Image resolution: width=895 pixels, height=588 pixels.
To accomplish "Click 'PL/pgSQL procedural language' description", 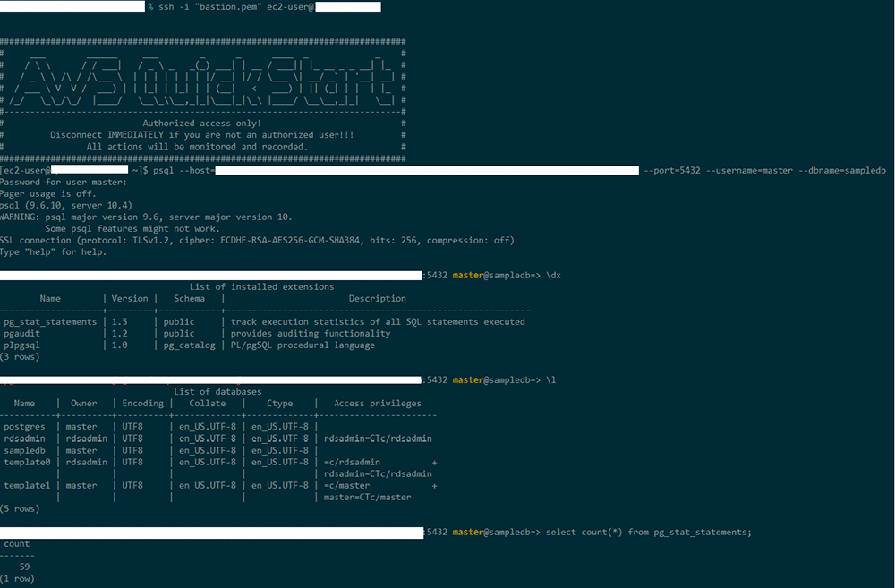I will click(303, 345).
